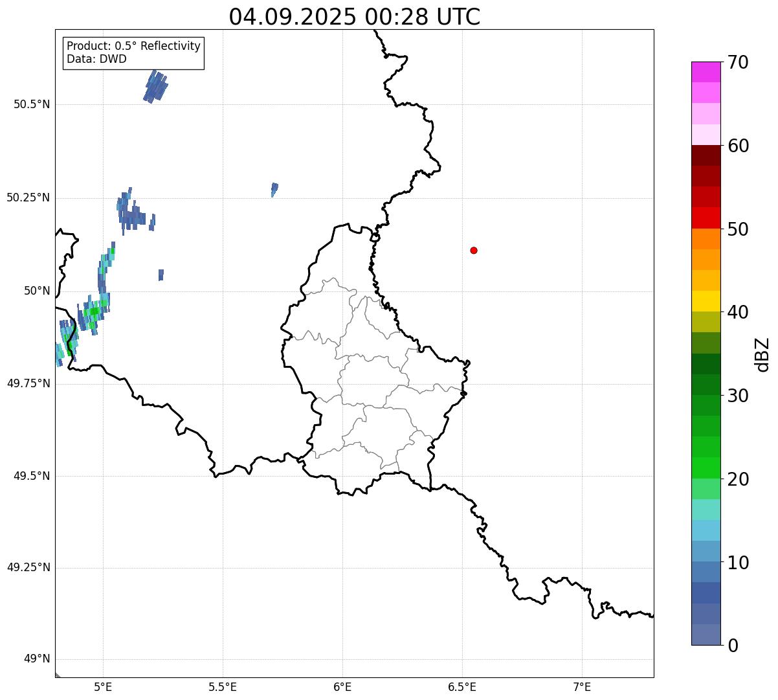Click the radar echo patch near 50.5°N
This screenshot has width=778, height=700.
[x=155, y=87]
